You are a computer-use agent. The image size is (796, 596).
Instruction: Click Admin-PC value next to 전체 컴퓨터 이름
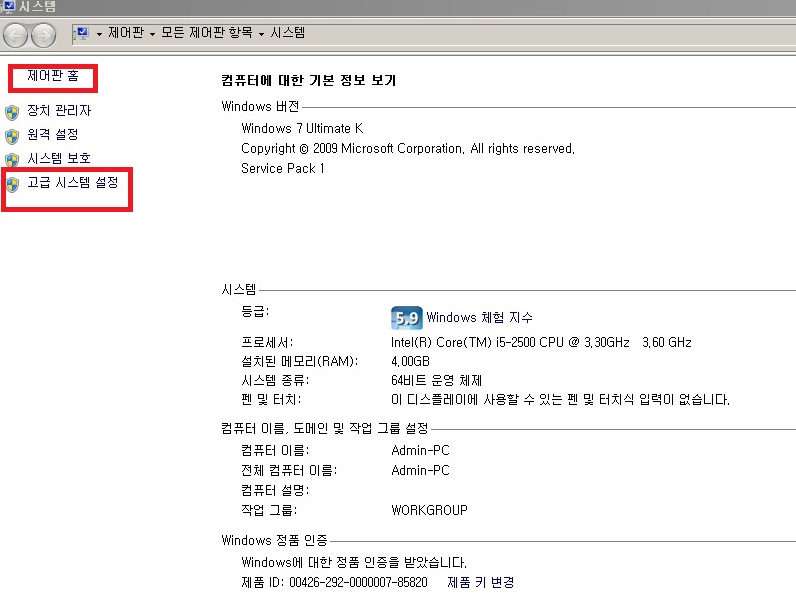click(420, 471)
